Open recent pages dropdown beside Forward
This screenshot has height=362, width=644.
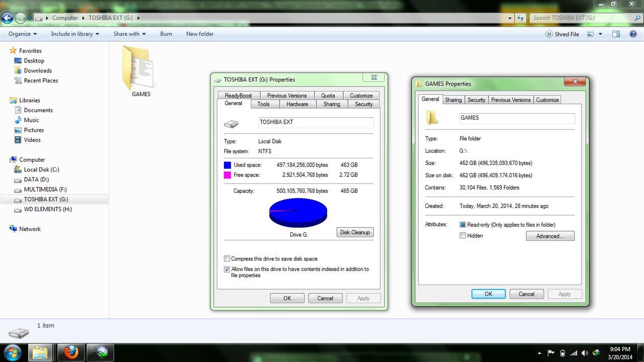[x=30, y=18]
